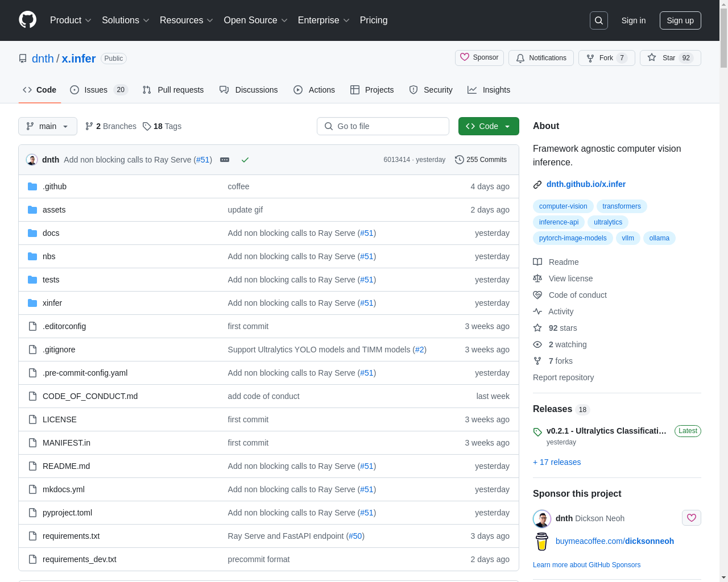Switch to the Issues tab
Screen dimensions: 728x582
click(x=99, y=90)
